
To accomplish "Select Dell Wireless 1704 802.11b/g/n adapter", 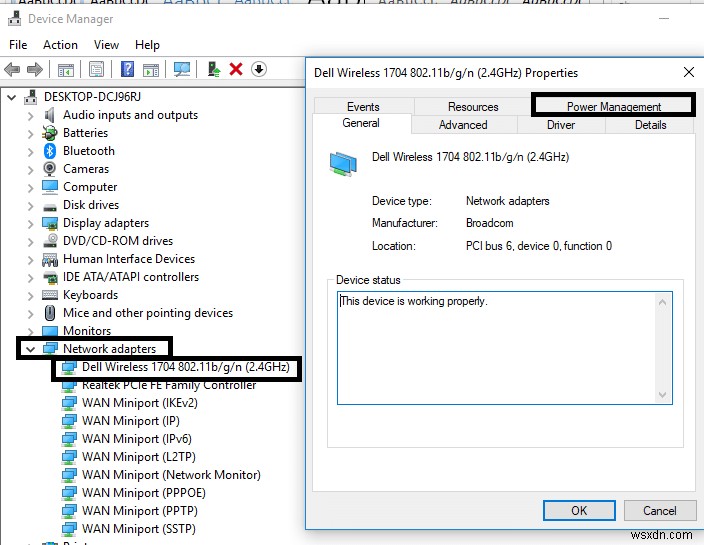I will pyautogui.click(x=185, y=367).
